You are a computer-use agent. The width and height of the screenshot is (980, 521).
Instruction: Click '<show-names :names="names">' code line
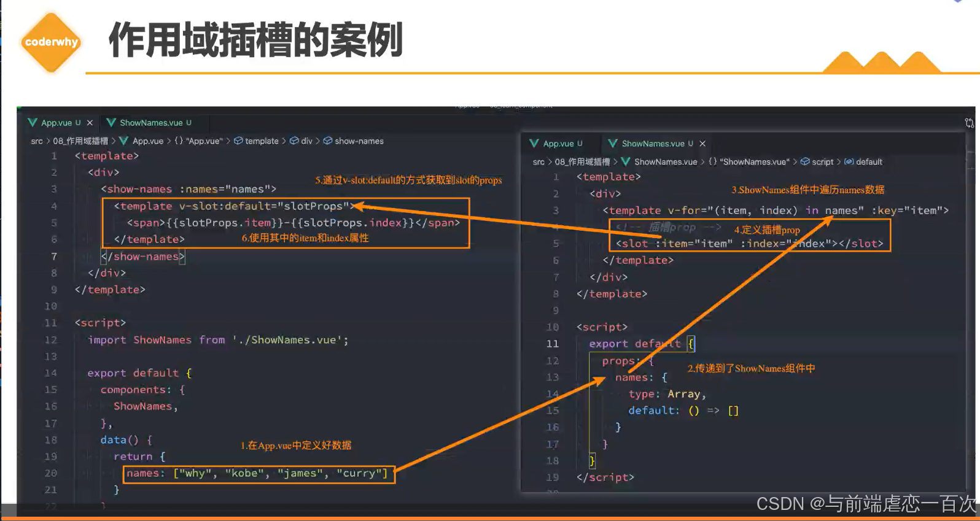(189, 190)
